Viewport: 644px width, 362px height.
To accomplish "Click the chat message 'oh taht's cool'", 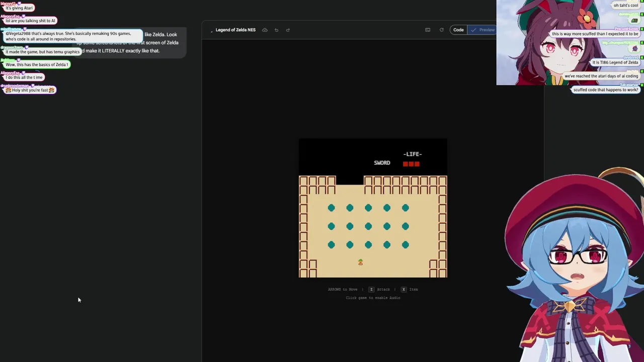I will [x=625, y=6].
